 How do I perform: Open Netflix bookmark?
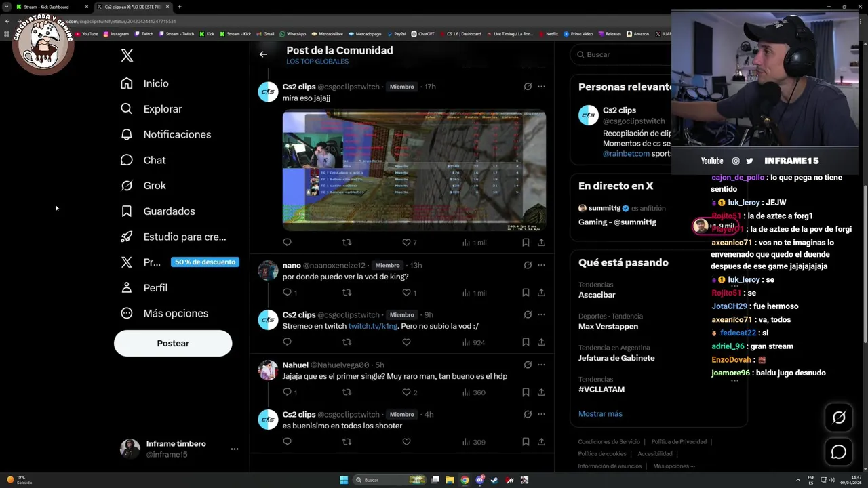click(x=549, y=34)
